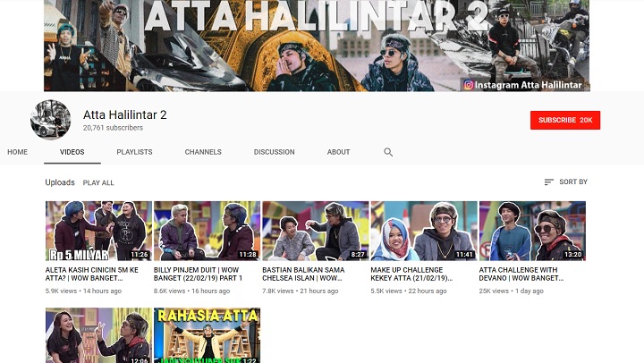
Task: Open the 12:06 duration video thumbnail
Action: [x=98, y=335]
